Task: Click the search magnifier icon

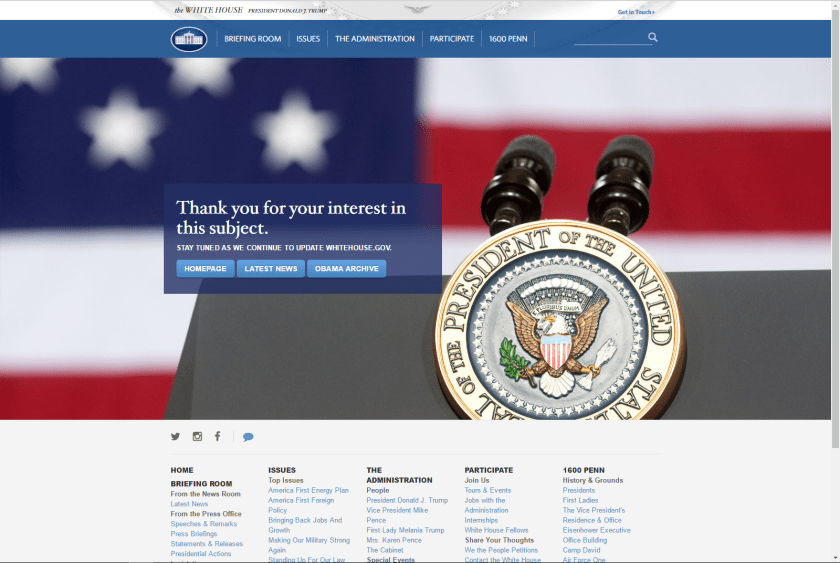Action: pos(653,38)
